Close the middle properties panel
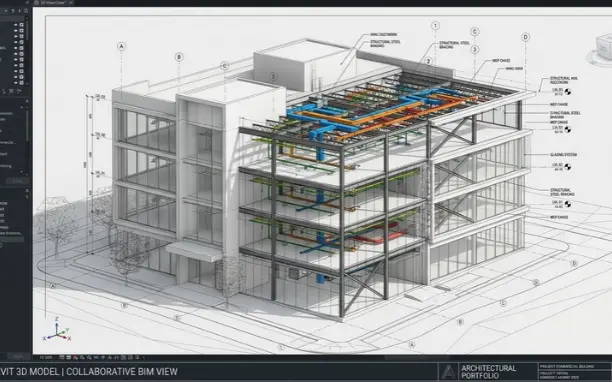The height and width of the screenshot is (382, 612). point(27,101)
